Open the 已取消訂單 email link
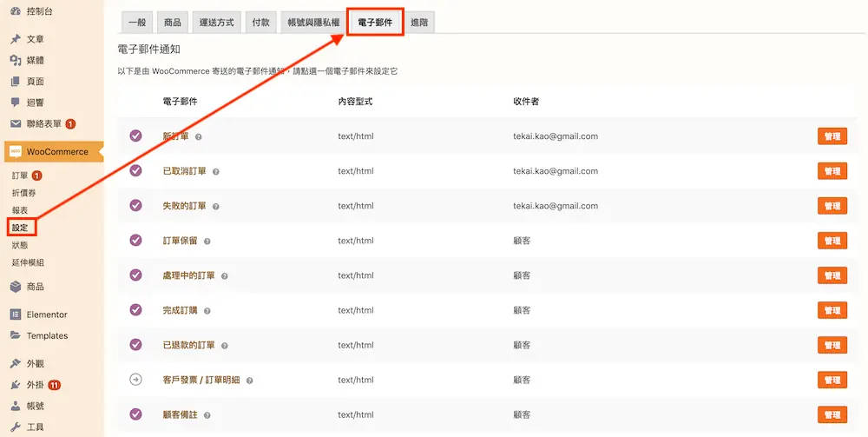Screen dimensions: 868x437 (184, 171)
